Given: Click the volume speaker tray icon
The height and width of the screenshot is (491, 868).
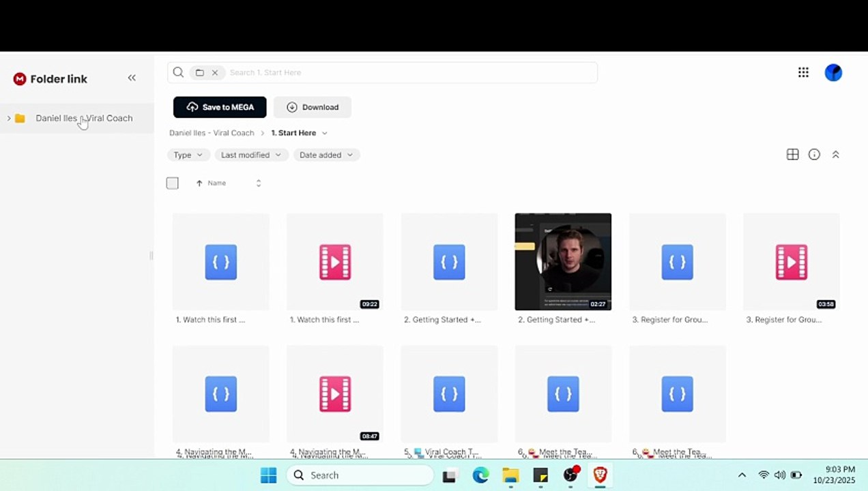Looking at the screenshot, I should pos(779,475).
